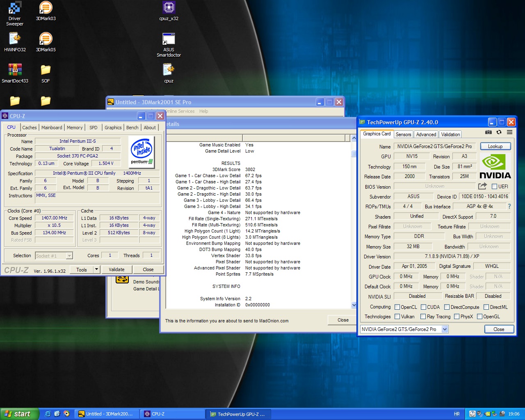Switch to the Caches tab in CPU-Z
This screenshot has width=525, height=420.
tap(30, 128)
